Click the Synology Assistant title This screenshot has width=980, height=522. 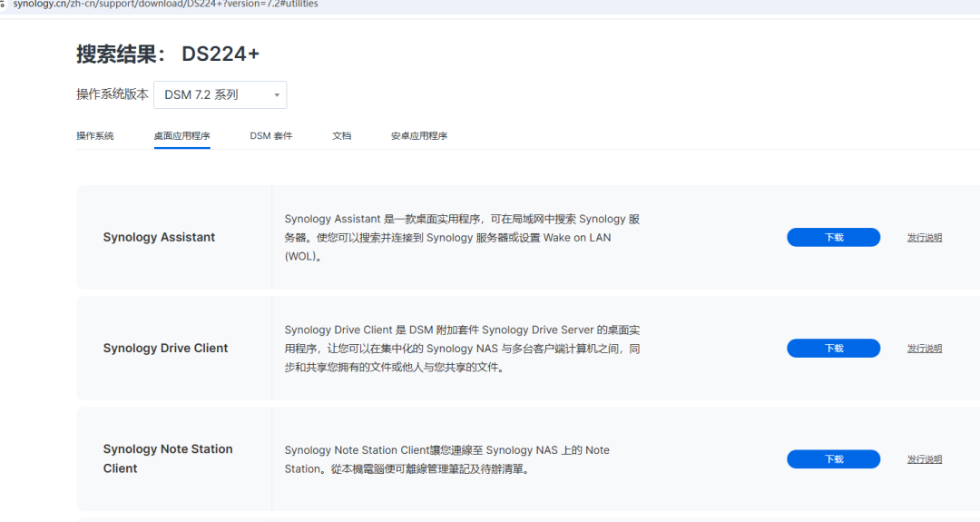coord(159,238)
